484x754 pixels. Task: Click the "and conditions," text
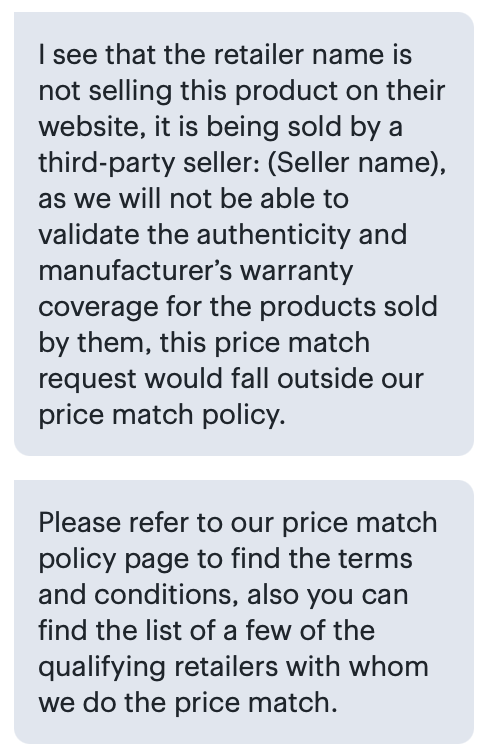pos(138,594)
